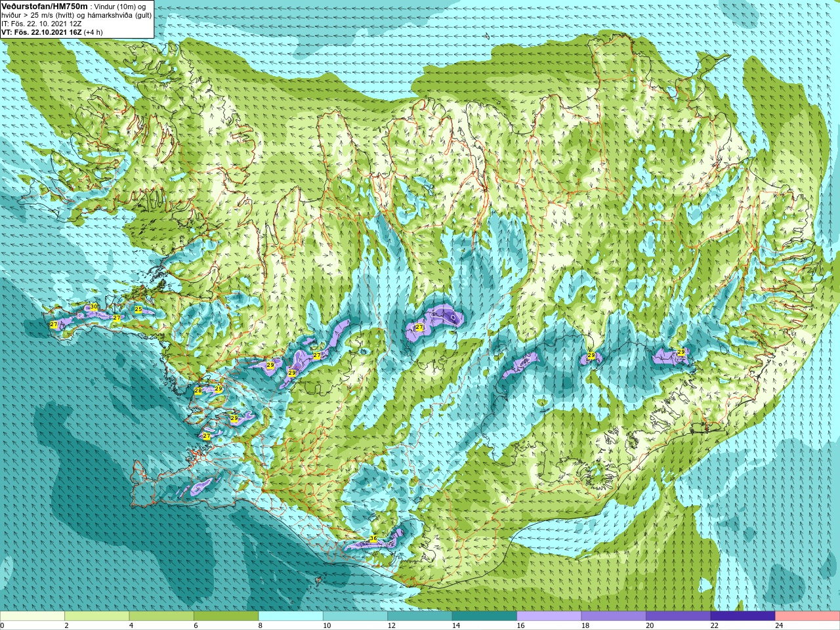Click the yellow gust label 28
The width and height of the screenshot is (840, 630).
coord(198,390)
